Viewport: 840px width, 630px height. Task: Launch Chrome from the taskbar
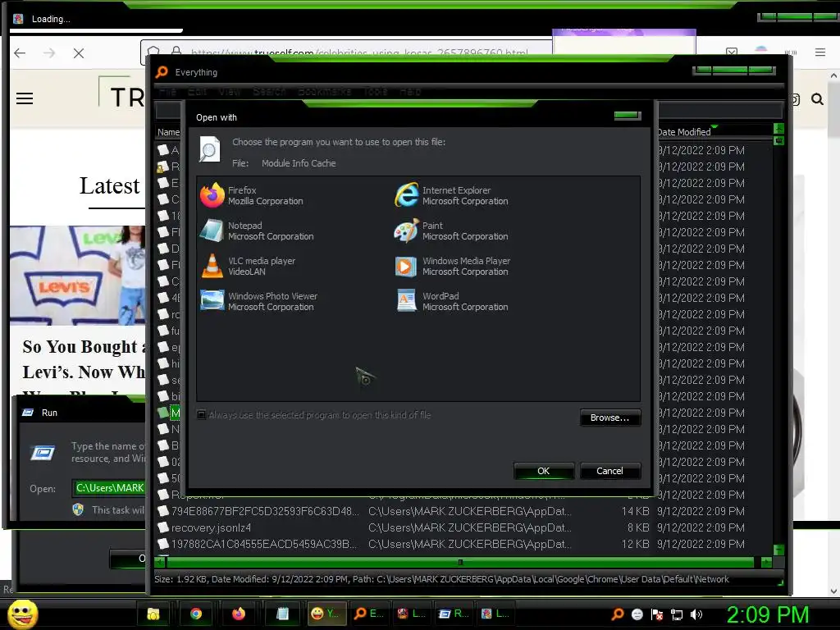[x=196, y=614]
